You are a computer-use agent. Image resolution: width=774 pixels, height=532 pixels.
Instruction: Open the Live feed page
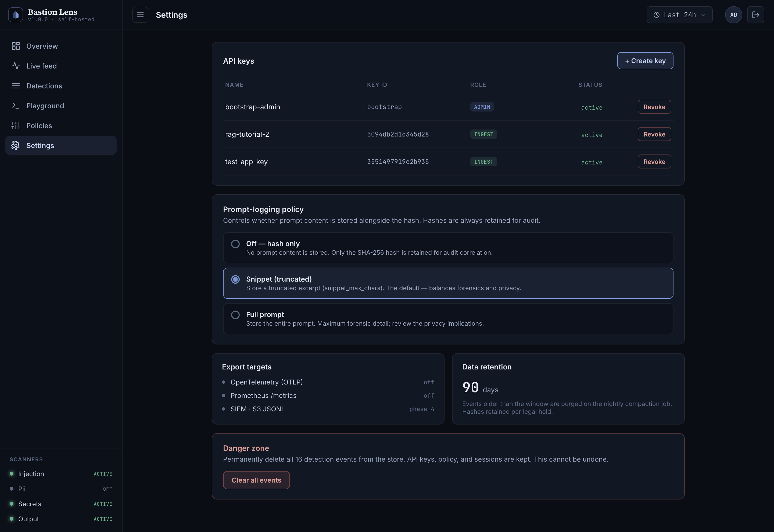(61, 66)
